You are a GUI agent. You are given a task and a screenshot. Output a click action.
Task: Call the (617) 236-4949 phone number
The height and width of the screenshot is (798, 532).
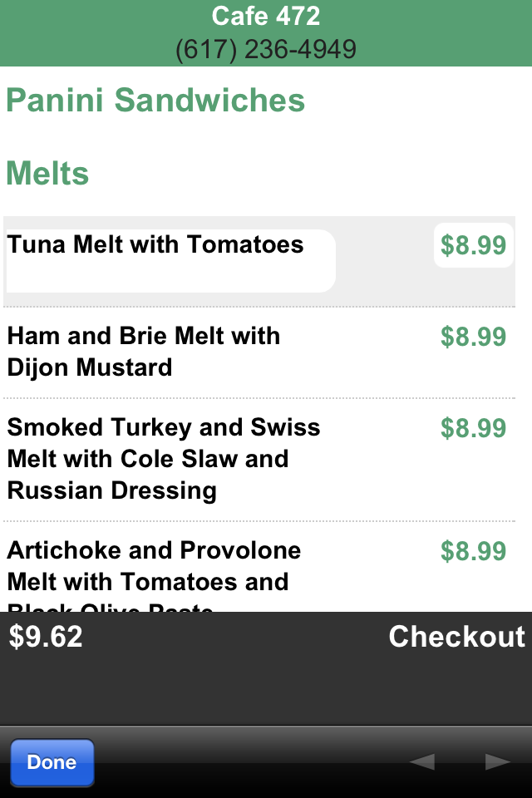(x=266, y=49)
